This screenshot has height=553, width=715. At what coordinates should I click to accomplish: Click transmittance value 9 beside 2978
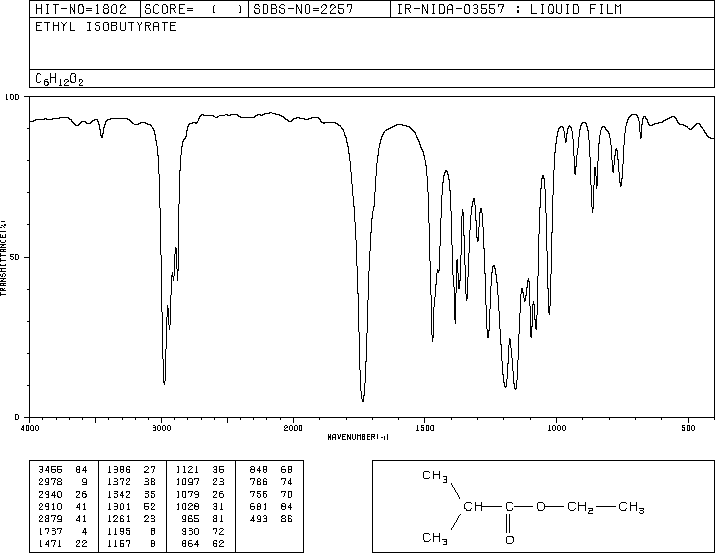coord(85,482)
